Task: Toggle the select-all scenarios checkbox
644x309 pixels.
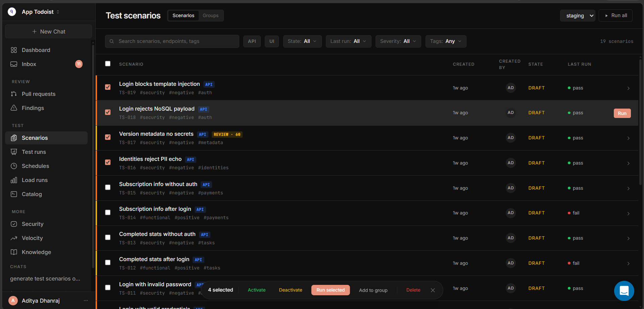Action: point(108,64)
